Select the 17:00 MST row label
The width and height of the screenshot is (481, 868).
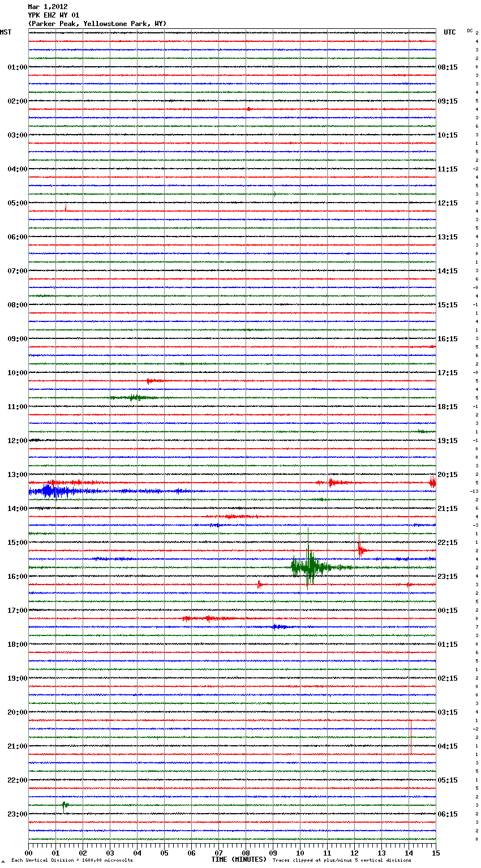pyautogui.click(x=18, y=611)
